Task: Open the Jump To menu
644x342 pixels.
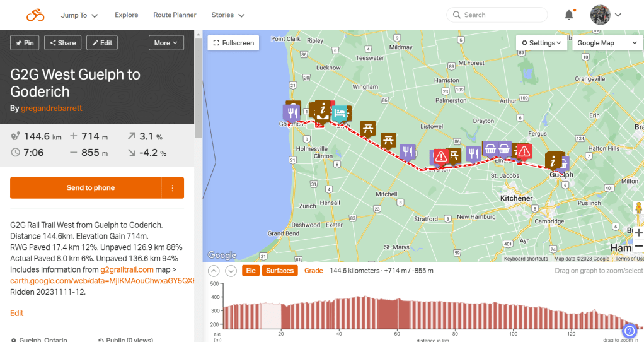Action: pyautogui.click(x=79, y=15)
